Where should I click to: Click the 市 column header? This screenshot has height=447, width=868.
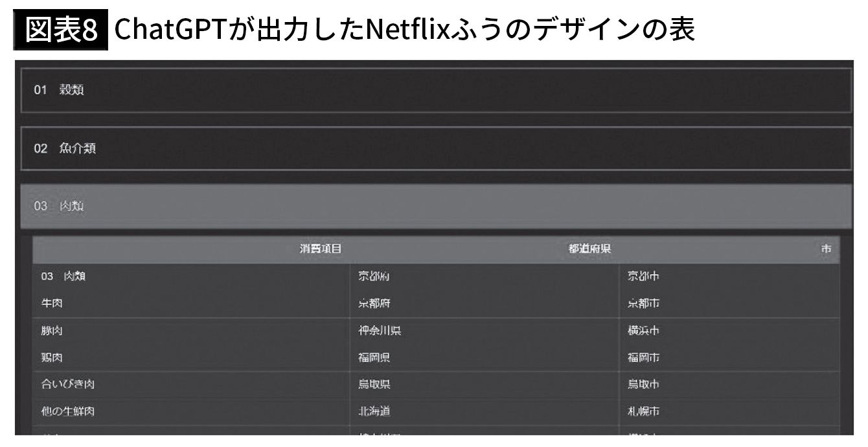coord(826,249)
